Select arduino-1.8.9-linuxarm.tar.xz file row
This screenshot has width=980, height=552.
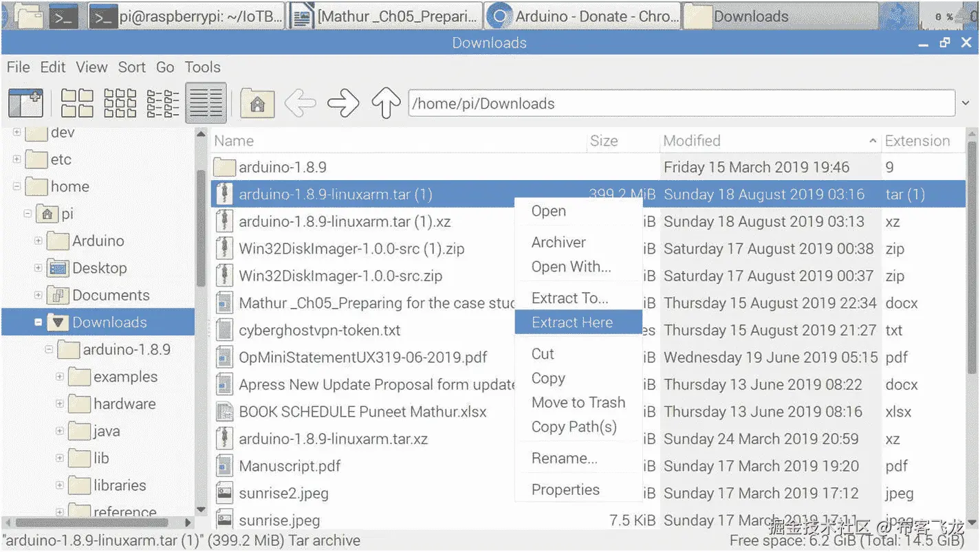click(588, 439)
